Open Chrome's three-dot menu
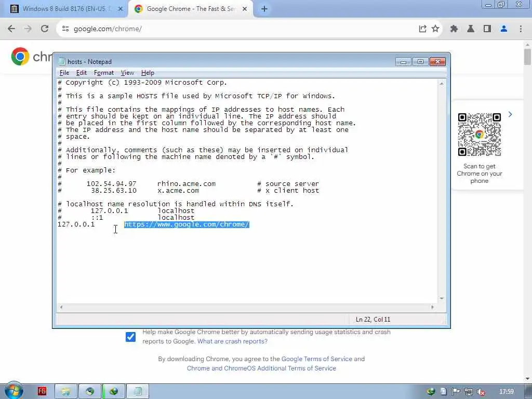Image resolution: width=532 pixels, height=399 pixels. [521, 29]
